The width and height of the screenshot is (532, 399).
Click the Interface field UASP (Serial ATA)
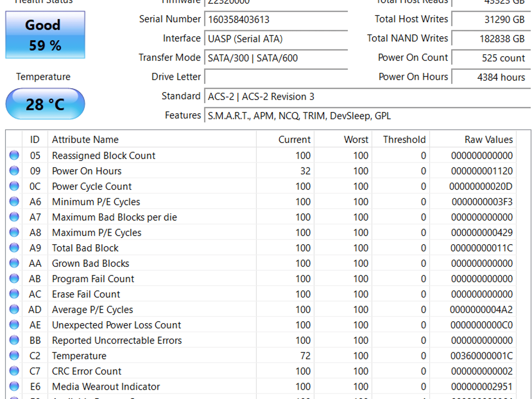click(276, 38)
